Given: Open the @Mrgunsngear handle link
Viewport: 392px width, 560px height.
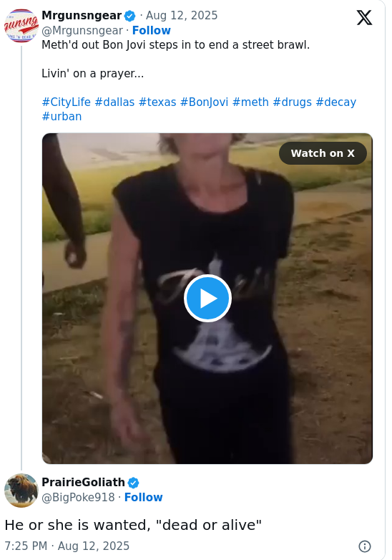Looking at the screenshot, I should pos(82,30).
